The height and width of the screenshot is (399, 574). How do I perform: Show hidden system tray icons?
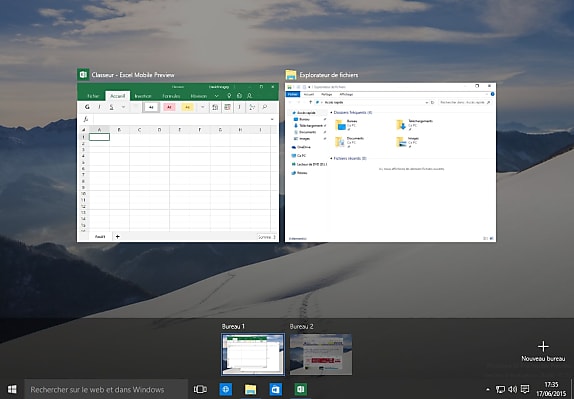[488, 389]
